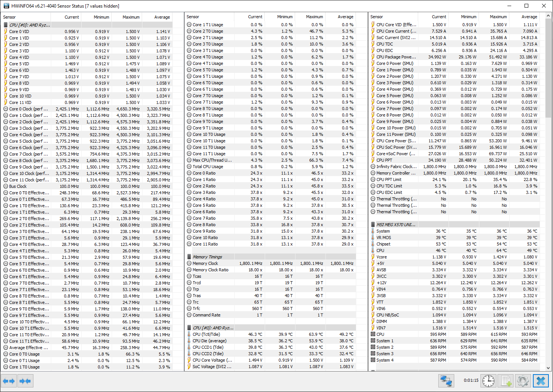The image size is (553, 392).
Task: Click thermometer icon beside CPU CCD1 (Tdie)
Action: coord(189,347)
